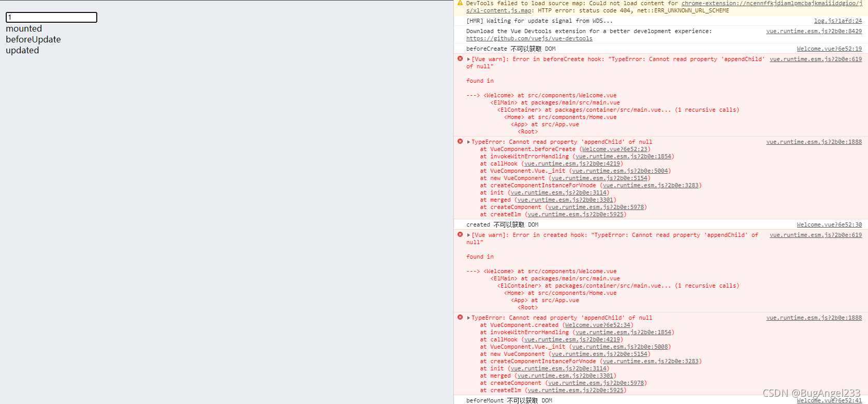Click red error icon for created hook warning
The width and height of the screenshot is (868, 404).
tap(460, 235)
